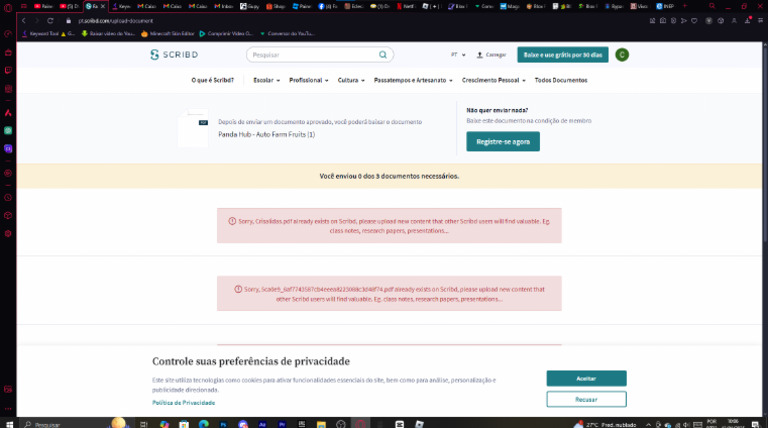
Task: Open the new tab plus button
Action: tap(685, 6)
